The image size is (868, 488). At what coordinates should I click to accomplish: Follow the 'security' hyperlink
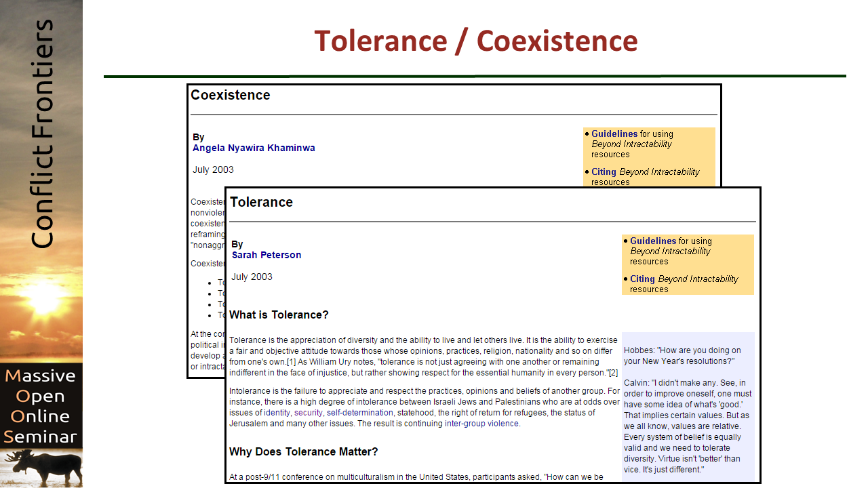point(308,413)
